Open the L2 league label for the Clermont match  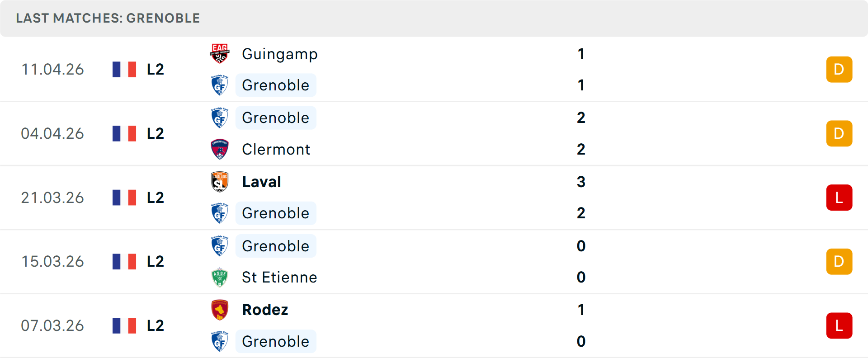pyautogui.click(x=154, y=133)
